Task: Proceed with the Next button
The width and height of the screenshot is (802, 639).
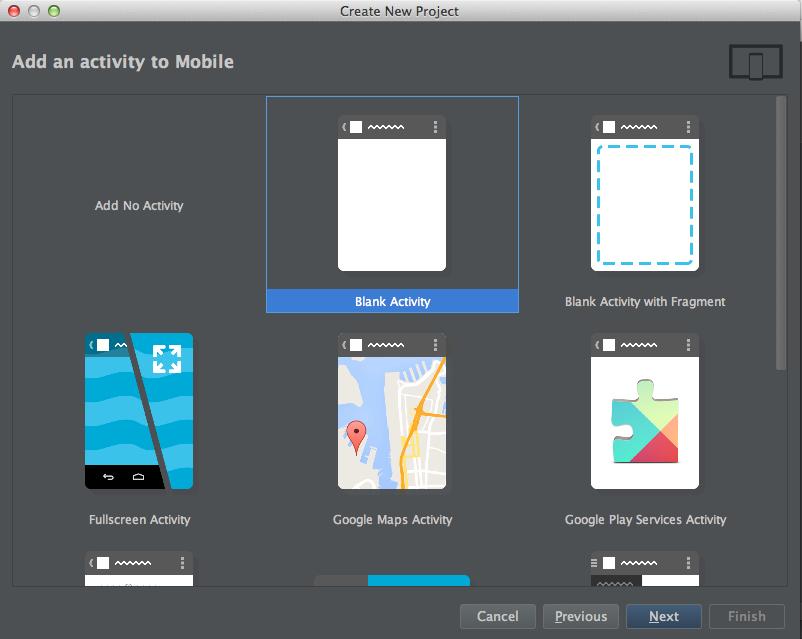Action: [664, 616]
